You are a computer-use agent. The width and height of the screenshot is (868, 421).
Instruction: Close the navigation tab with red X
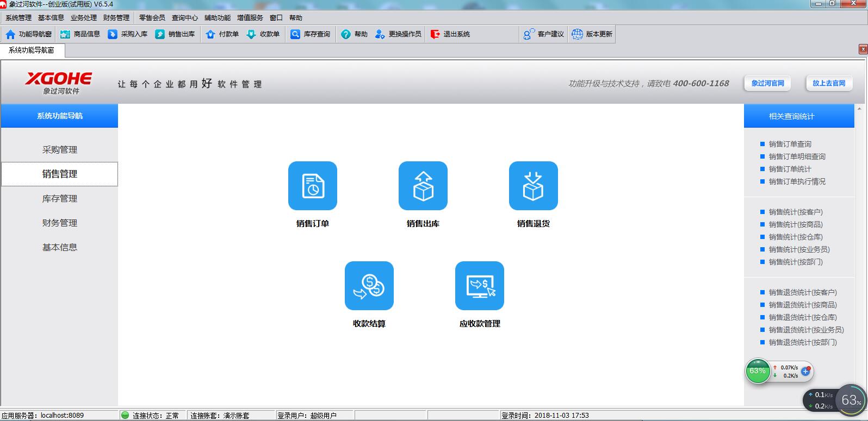863,49
